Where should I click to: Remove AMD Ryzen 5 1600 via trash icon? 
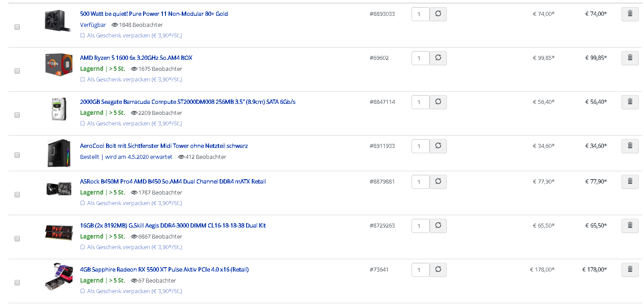pos(630,58)
